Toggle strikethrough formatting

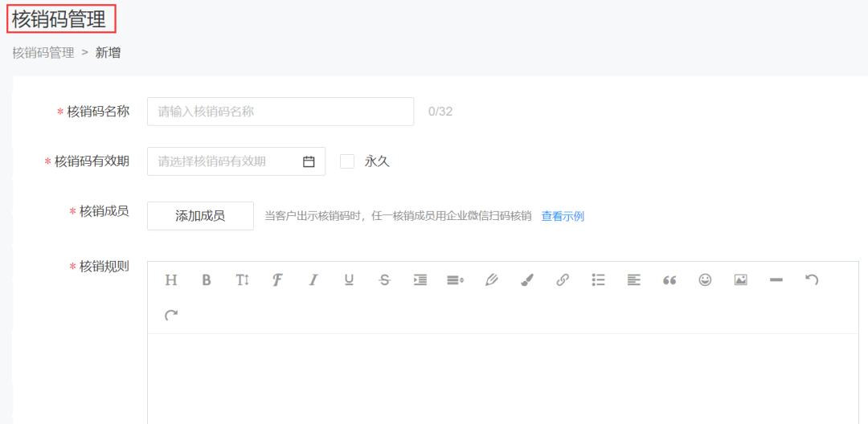point(384,279)
